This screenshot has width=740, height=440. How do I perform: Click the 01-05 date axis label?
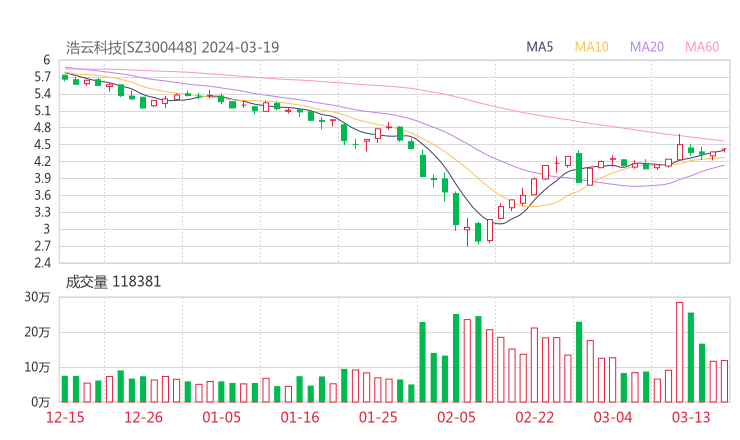[x=221, y=417]
